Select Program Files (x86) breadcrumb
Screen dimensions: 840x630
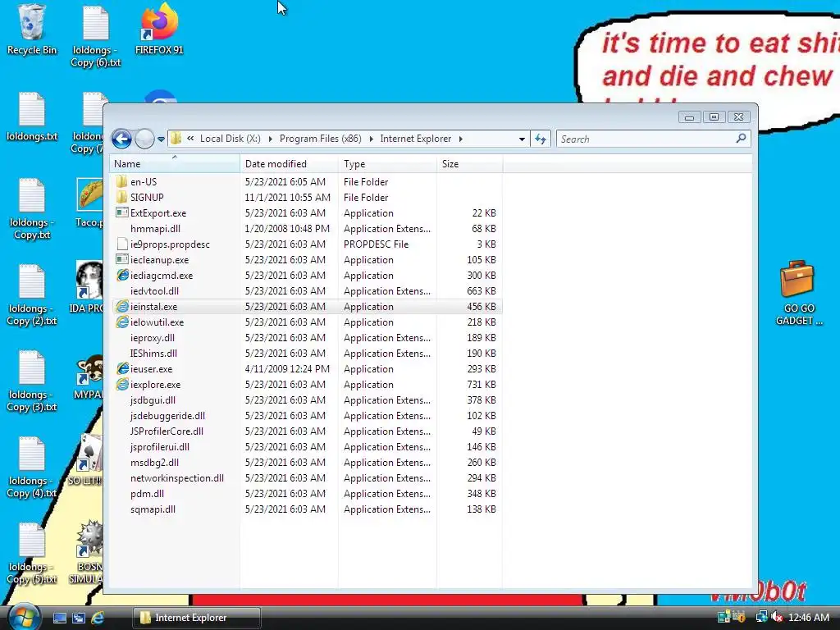click(x=321, y=139)
